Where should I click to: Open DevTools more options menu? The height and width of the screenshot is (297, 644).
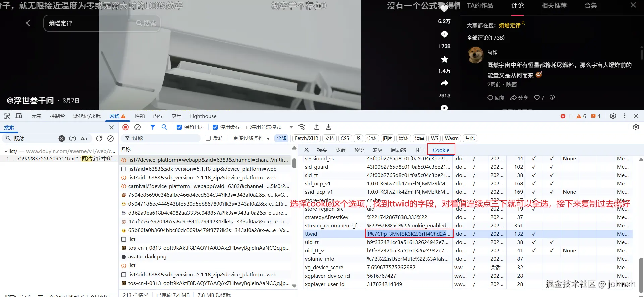point(625,116)
